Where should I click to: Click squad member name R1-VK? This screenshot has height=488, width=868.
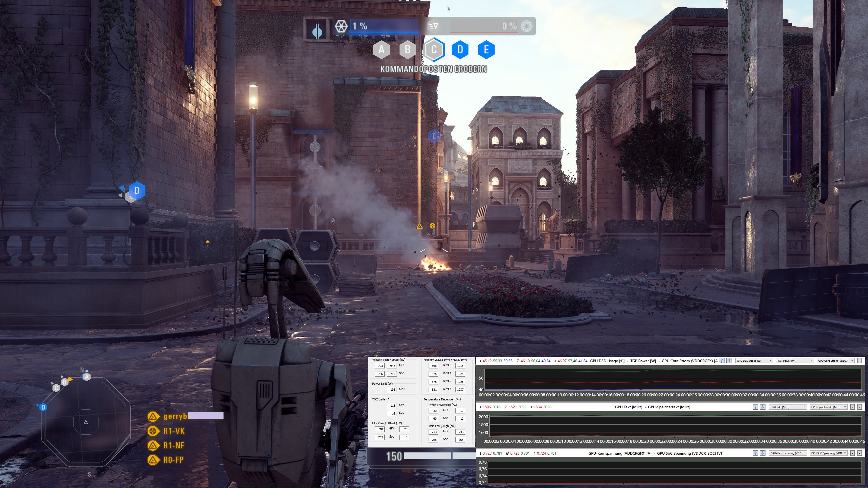[174, 431]
